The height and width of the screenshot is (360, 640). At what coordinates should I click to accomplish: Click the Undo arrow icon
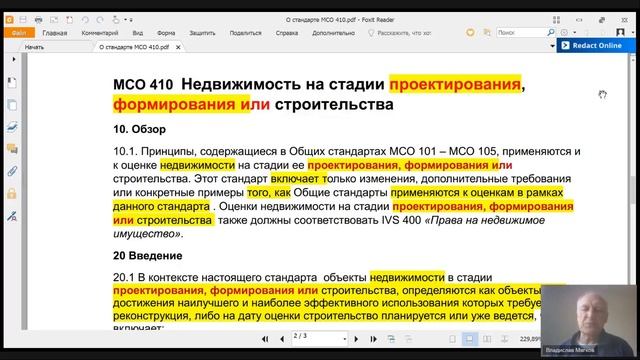point(85,20)
